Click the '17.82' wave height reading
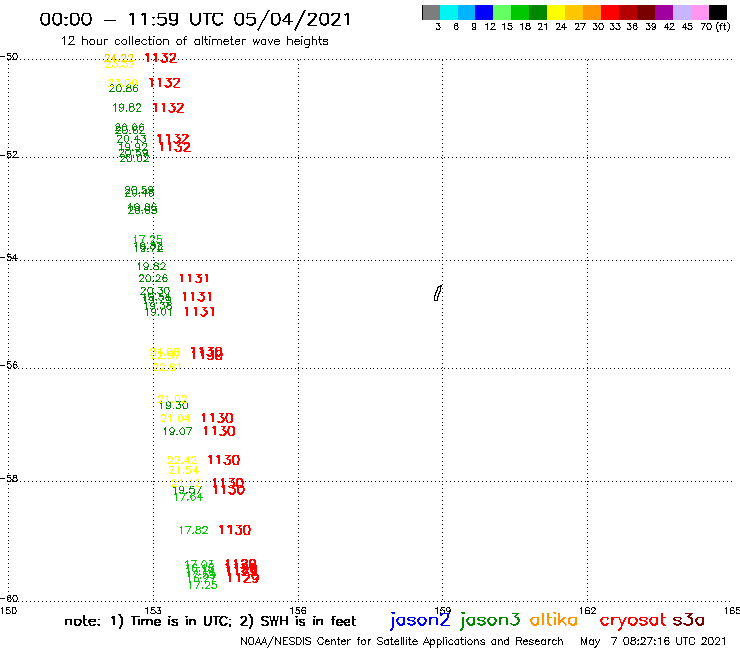The height and width of the screenshot is (650, 740). (x=193, y=530)
